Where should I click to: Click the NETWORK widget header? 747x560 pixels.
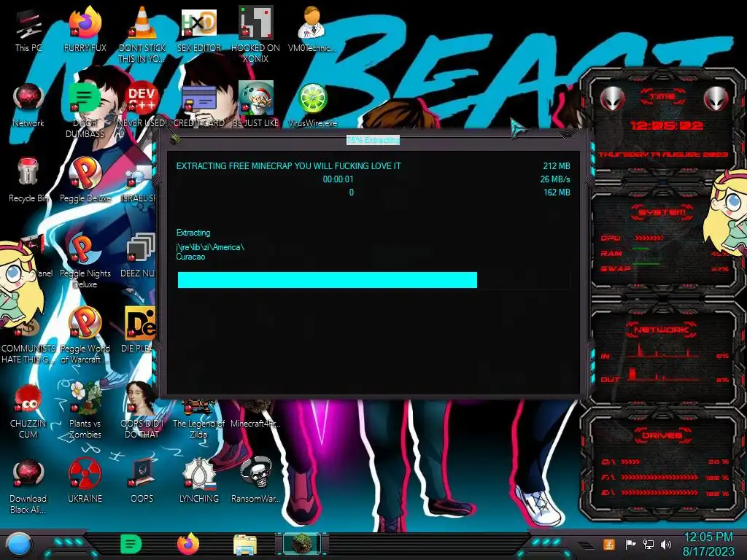(662, 329)
